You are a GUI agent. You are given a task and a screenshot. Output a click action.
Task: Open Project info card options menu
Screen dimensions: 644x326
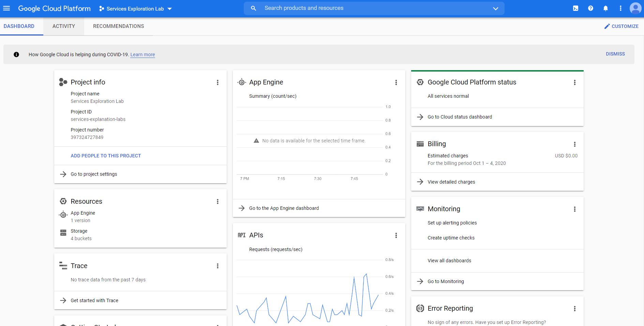pyautogui.click(x=218, y=82)
